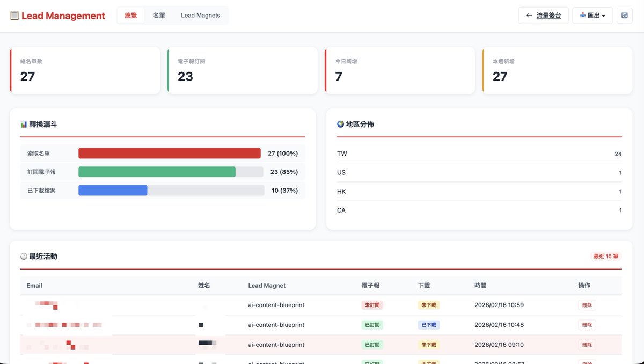Click the Email column header
This screenshot has height=364, width=644.
tap(34, 286)
